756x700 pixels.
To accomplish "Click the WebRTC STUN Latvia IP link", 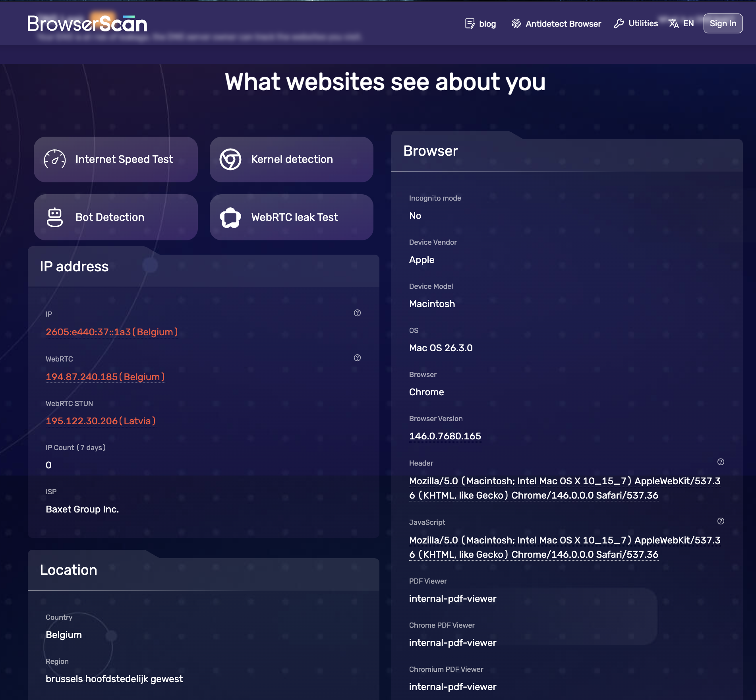I will [x=101, y=421].
